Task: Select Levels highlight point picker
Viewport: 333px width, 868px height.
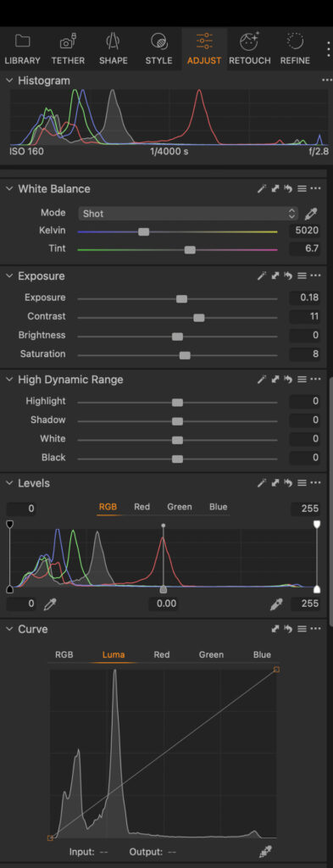Action: (276, 604)
